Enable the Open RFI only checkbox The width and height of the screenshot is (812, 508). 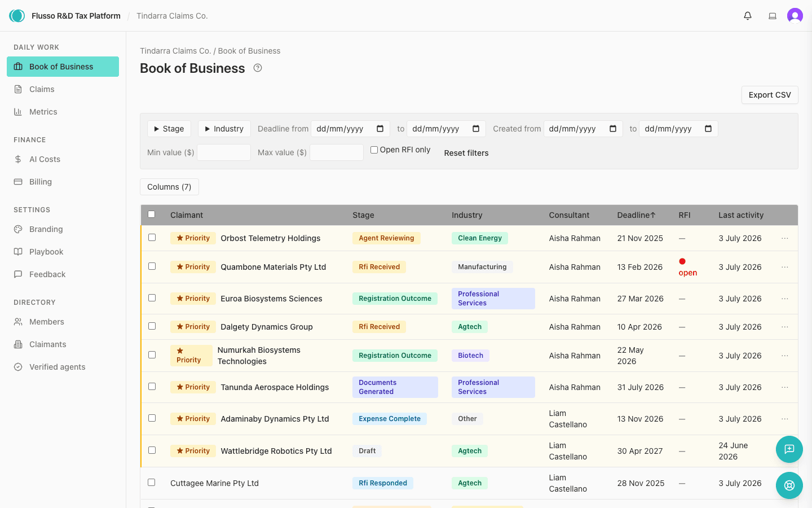[x=374, y=150]
